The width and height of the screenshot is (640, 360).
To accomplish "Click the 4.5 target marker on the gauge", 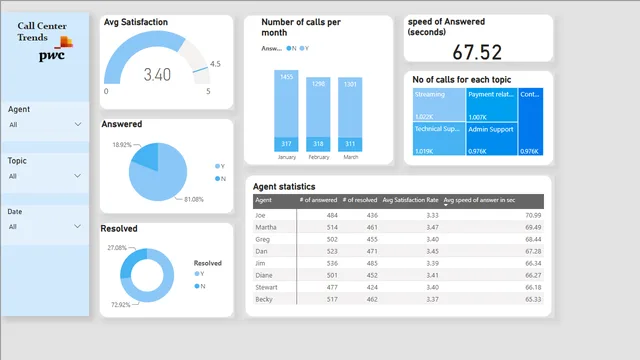I will pos(201,70).
